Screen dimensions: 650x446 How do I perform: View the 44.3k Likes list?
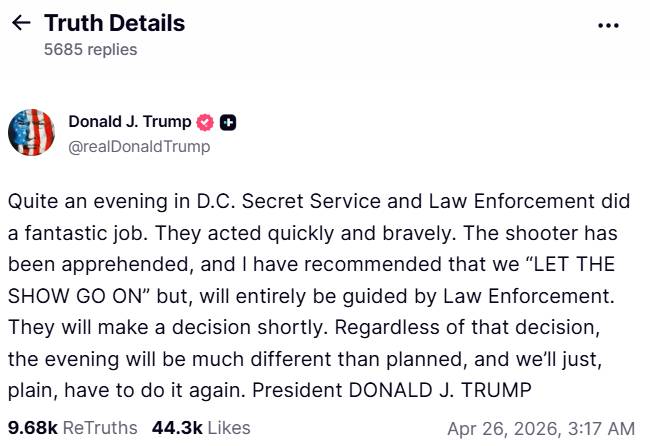(x=201, y=428)
